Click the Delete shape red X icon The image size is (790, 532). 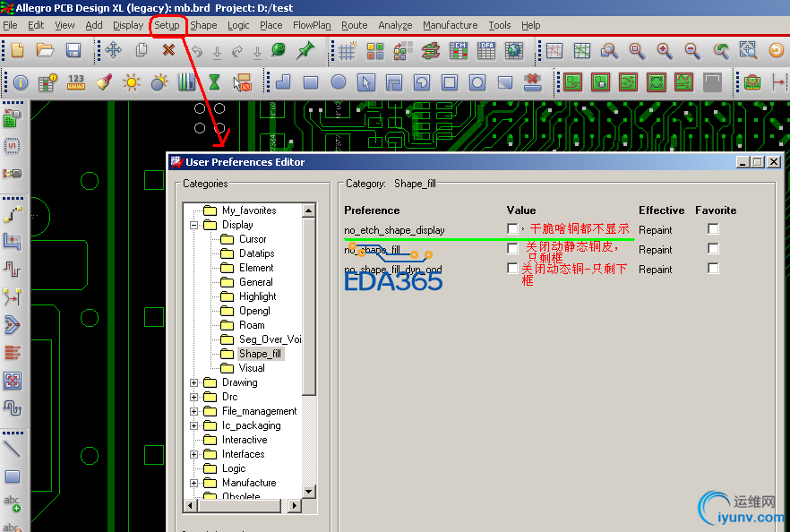click(532, 82)
